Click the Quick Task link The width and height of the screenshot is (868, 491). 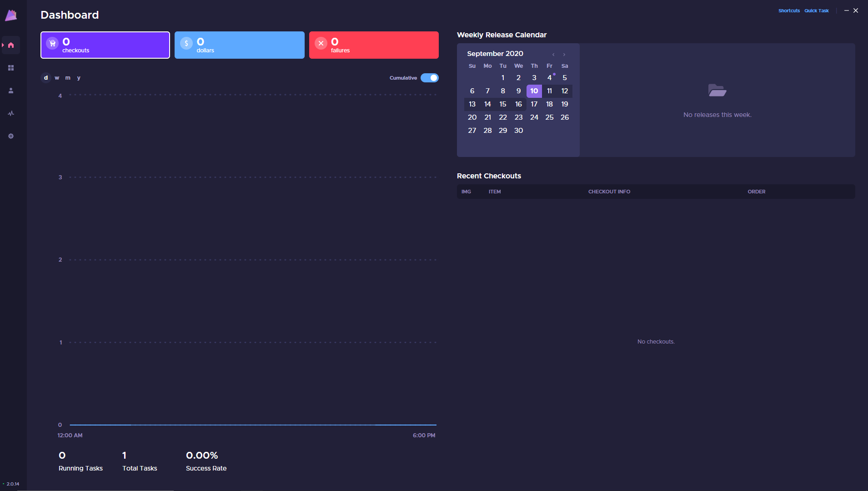tap(817, 10)
